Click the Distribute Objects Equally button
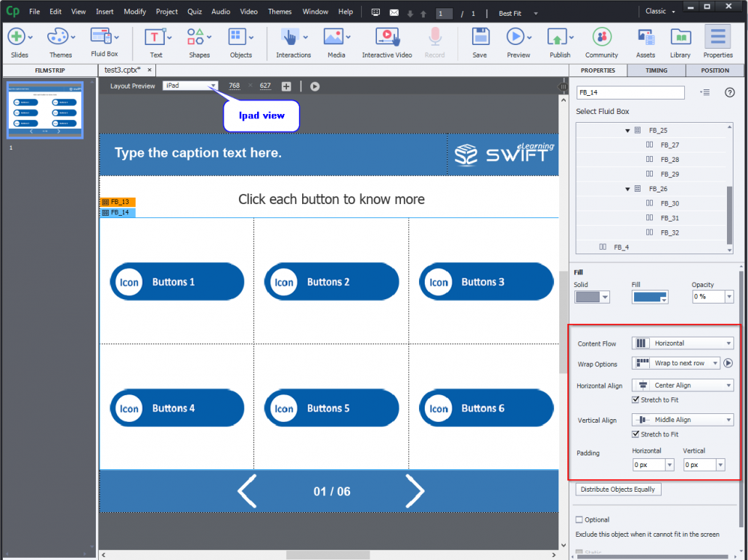Screen dimensions: 748x560 point(617,489)
